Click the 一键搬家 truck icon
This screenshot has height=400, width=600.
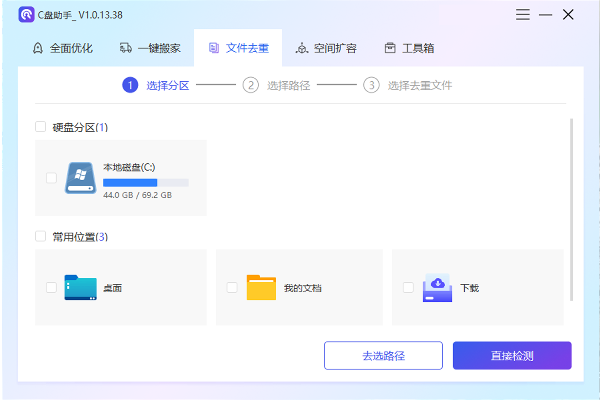(126, 48)
